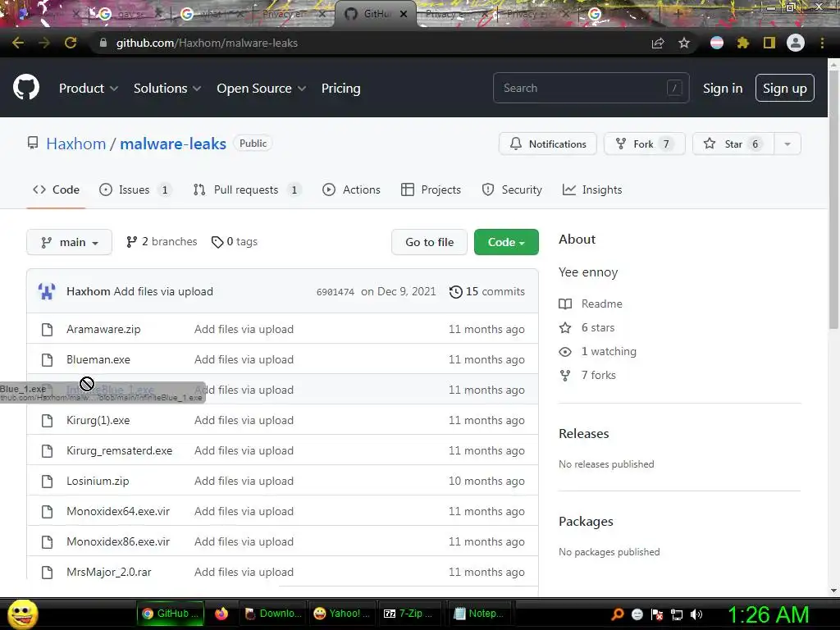The image size is (840, 630).
Task: Open the green Code dropdown
Action: tap(506, 242)
